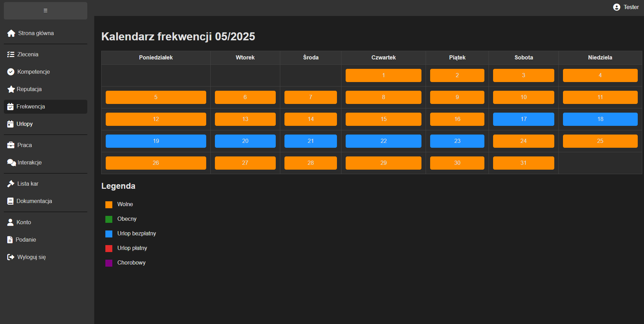Screen dimensions: 644x324
Task: Select day 17 in the calendar
Action: click(523, 119)
